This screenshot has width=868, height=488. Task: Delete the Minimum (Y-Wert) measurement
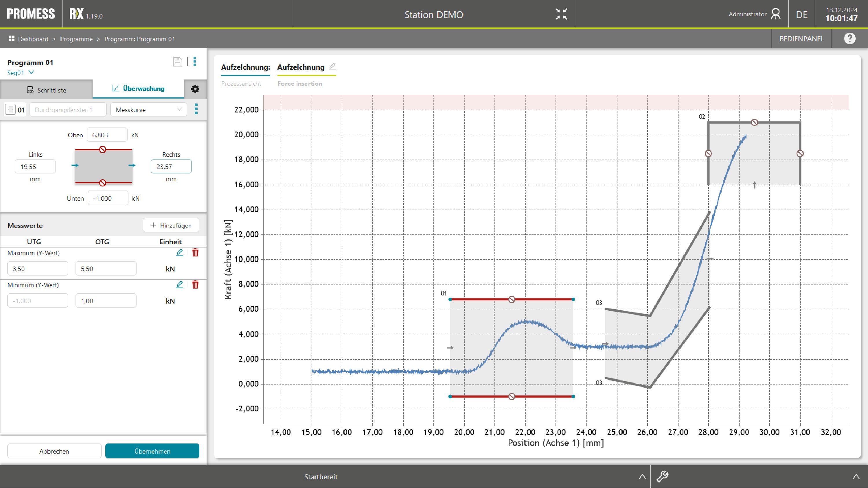(x=195, y=285)
